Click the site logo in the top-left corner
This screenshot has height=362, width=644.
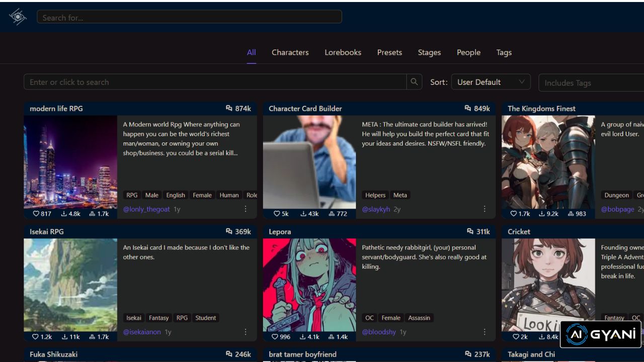coord(17,17)
